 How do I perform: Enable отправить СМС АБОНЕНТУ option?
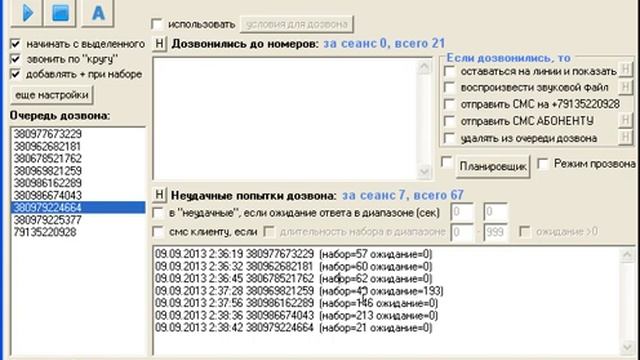click(x=449, y=121)
